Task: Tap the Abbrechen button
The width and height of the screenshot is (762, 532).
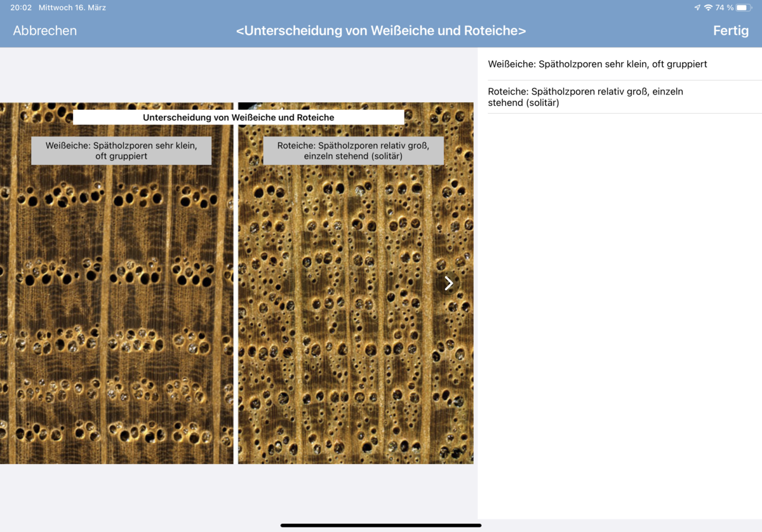Action: pos(45,30)
